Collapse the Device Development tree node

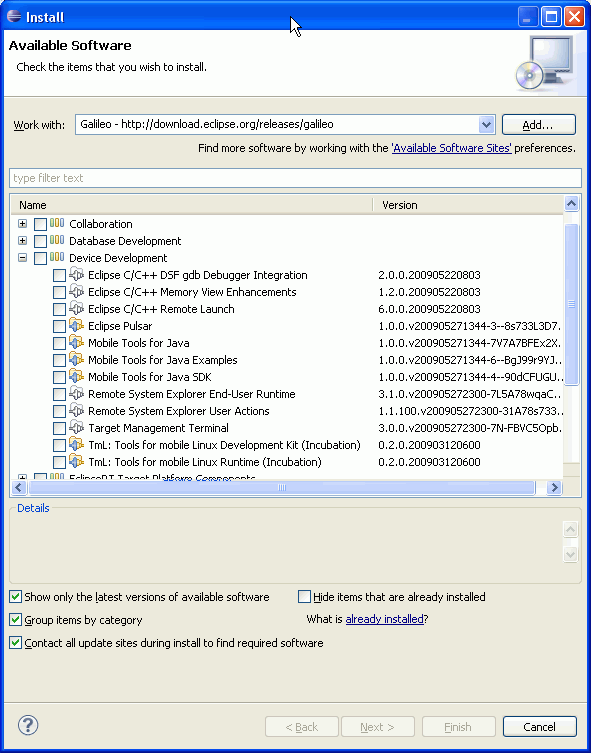coord(22,258)
